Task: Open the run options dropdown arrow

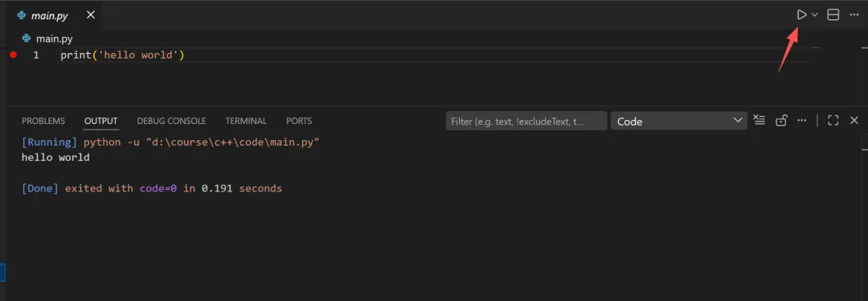Action: [815, 15]
